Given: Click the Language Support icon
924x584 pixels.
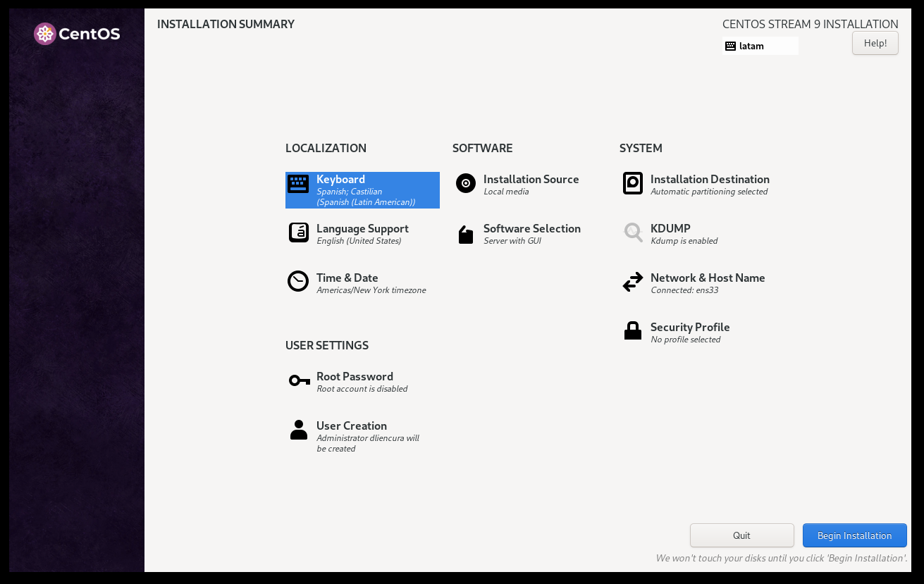Looking at the screenshot, I should [299, 232].
